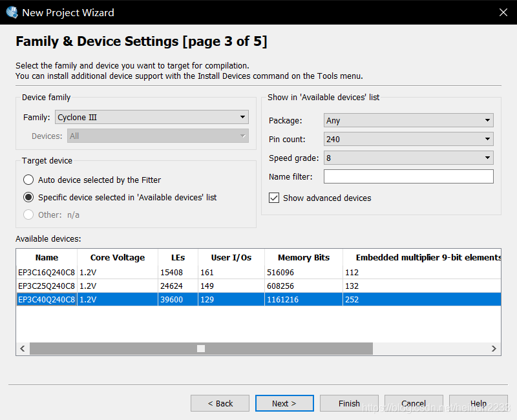The height and width of the screenshot is (420, 517).
Task: Select device row EP3C40Q240C8
Action: 258,299
